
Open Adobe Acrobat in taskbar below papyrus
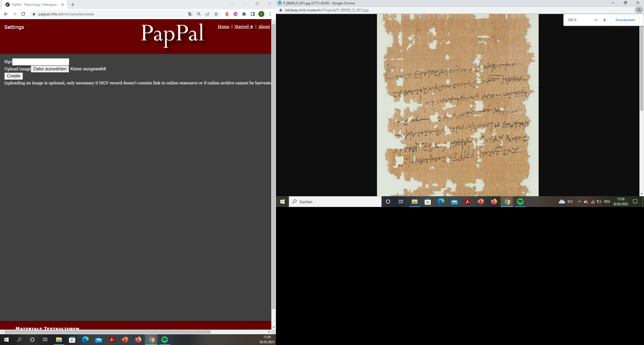tap(467, 202)
